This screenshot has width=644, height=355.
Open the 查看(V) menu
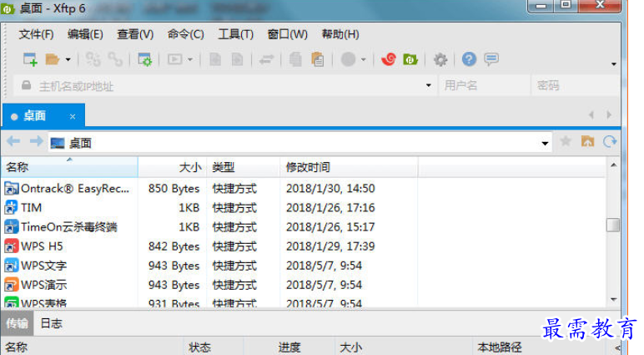pyautogui.click(x=135, y=34)
